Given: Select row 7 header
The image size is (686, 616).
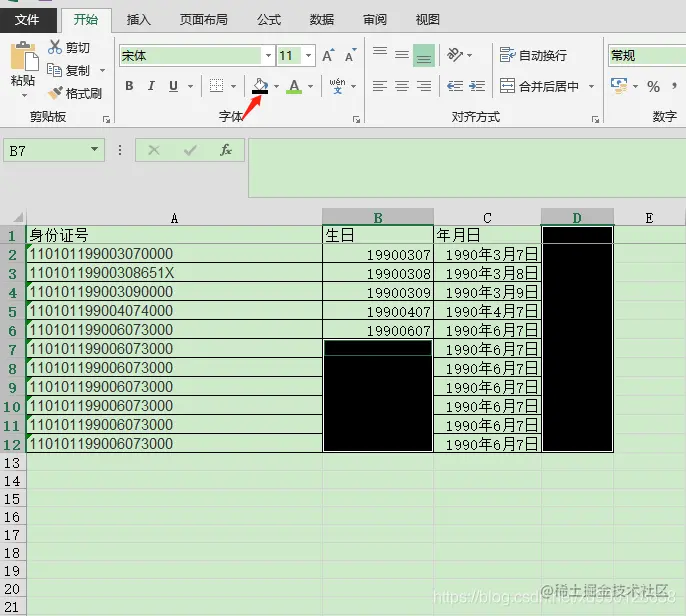Looking at the screenshot, I should tap(13, 349).
